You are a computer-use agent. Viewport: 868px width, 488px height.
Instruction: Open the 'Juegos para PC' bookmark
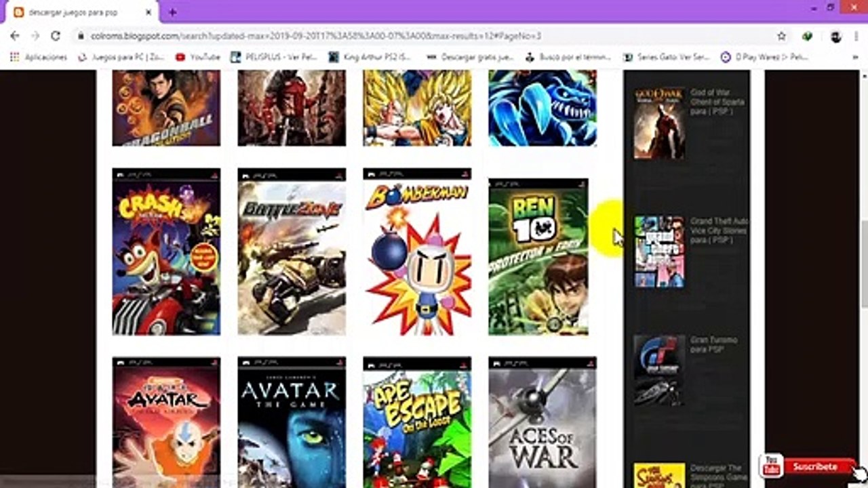click(x=121, y=58)
